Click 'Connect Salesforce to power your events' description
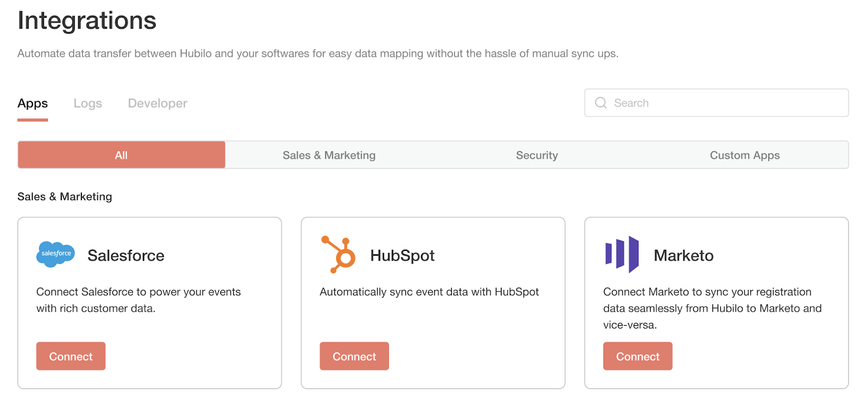 coord(138,300)
